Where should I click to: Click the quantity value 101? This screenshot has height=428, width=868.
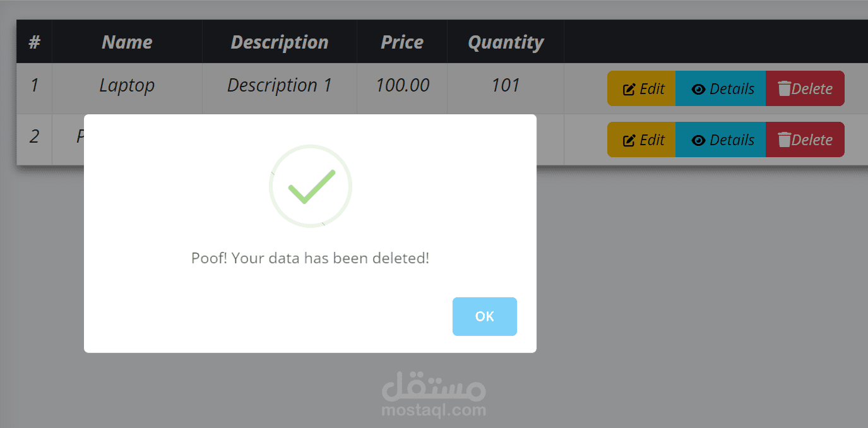(505, 85)
